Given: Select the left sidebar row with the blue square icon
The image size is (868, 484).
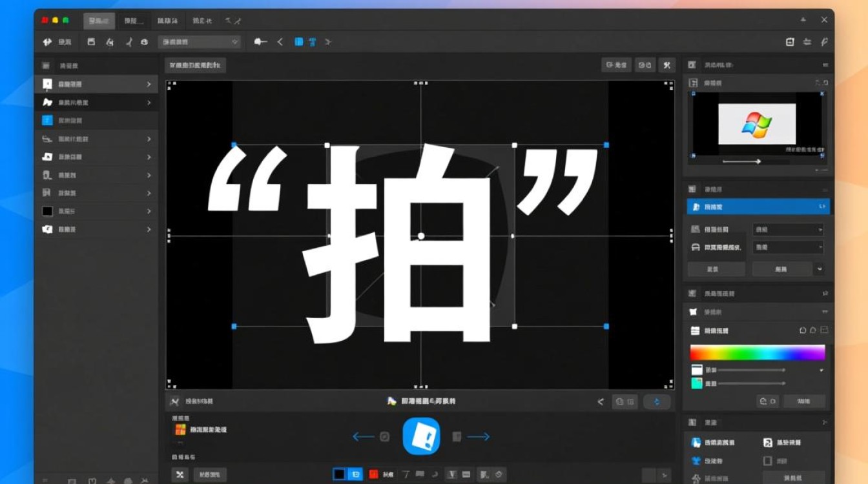Looking at the screenshot, I should (x=96, y=121).
